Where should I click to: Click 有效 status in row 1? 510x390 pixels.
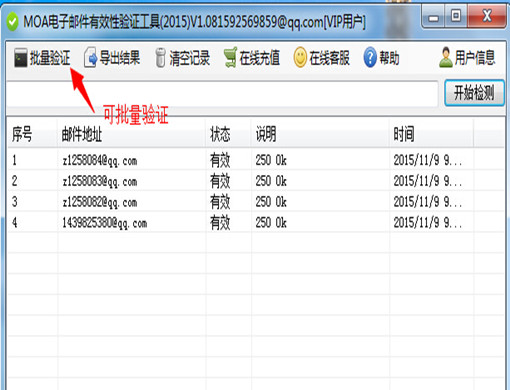click(220, 160)
